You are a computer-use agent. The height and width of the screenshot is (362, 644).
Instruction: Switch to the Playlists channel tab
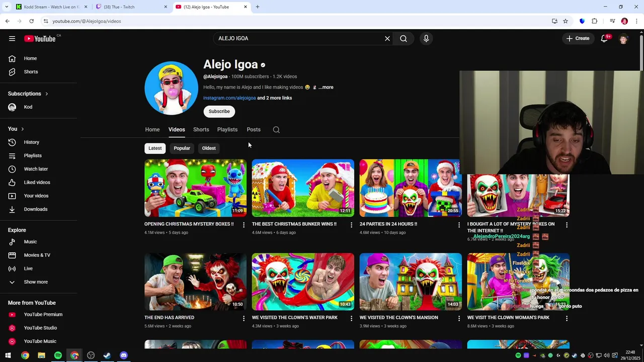[x=227, y=130]
